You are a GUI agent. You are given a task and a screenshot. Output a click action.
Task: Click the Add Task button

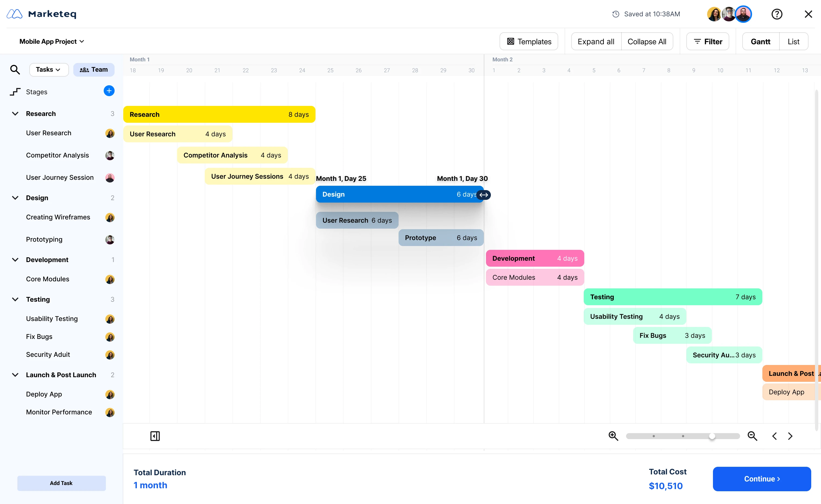[61, 483]
